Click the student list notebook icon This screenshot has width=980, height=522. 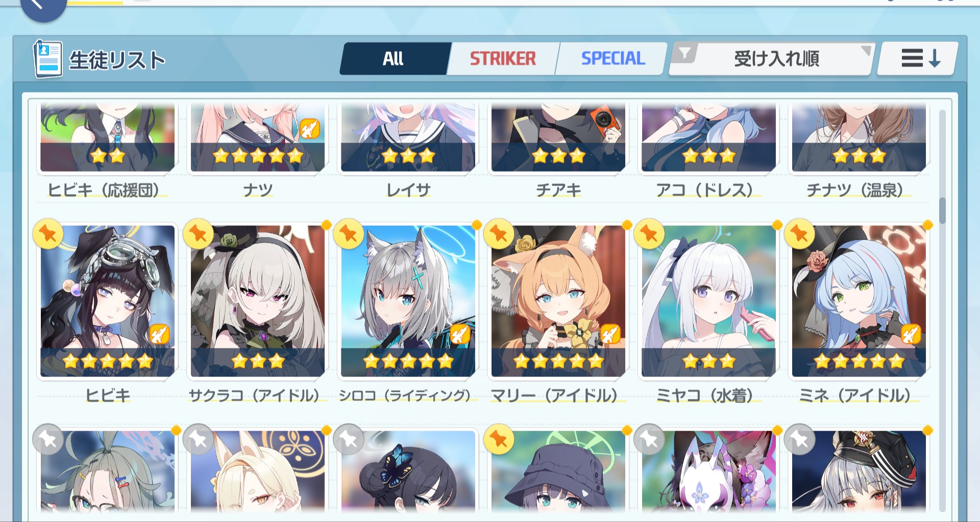tap(48, 59)
